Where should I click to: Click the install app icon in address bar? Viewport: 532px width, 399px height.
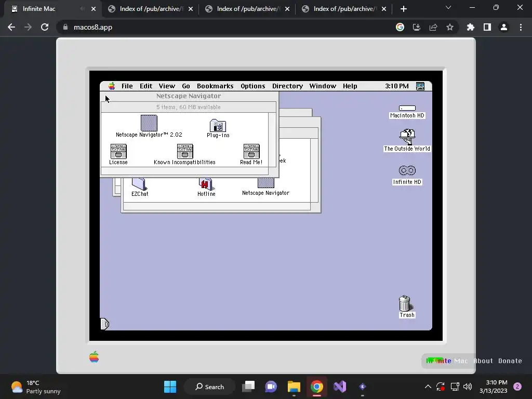point(417,27)
